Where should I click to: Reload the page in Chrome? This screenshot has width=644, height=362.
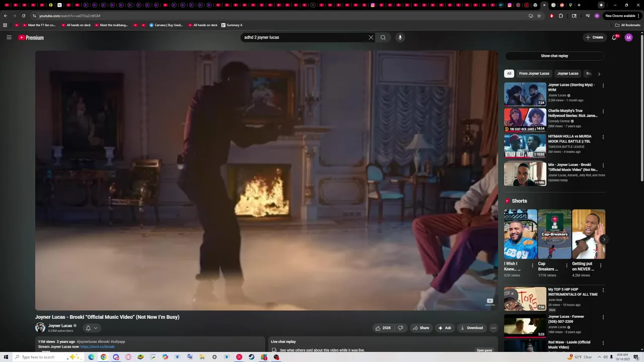pos(23,16)
